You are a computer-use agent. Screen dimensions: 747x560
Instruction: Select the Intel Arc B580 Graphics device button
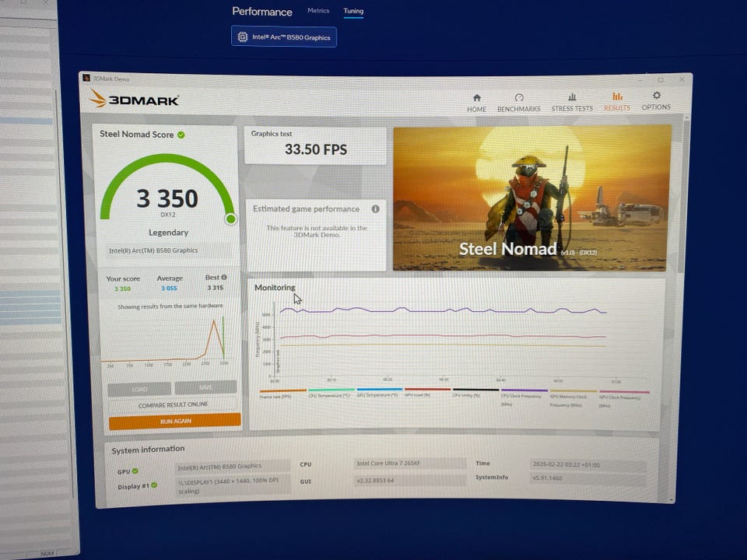(284, 37)
